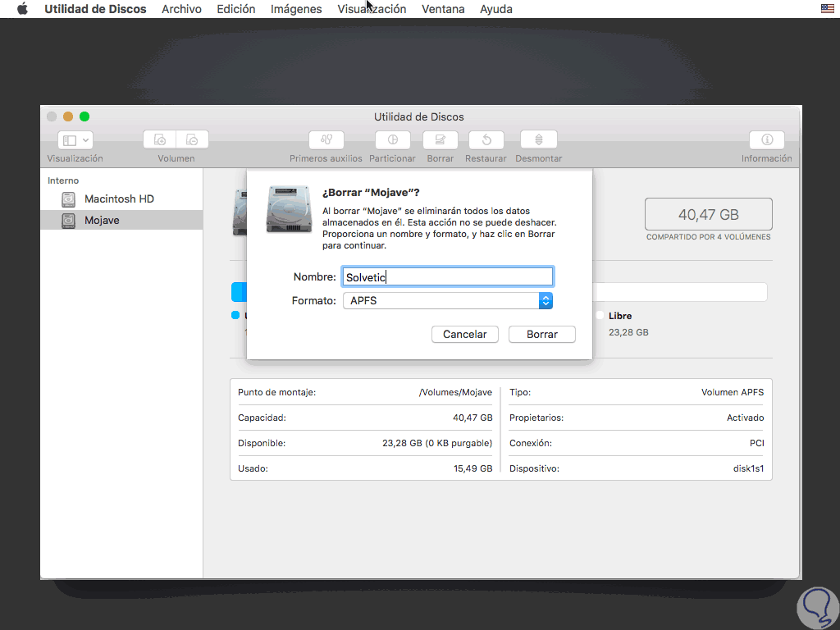Click the Libre legend swatch

600,316
